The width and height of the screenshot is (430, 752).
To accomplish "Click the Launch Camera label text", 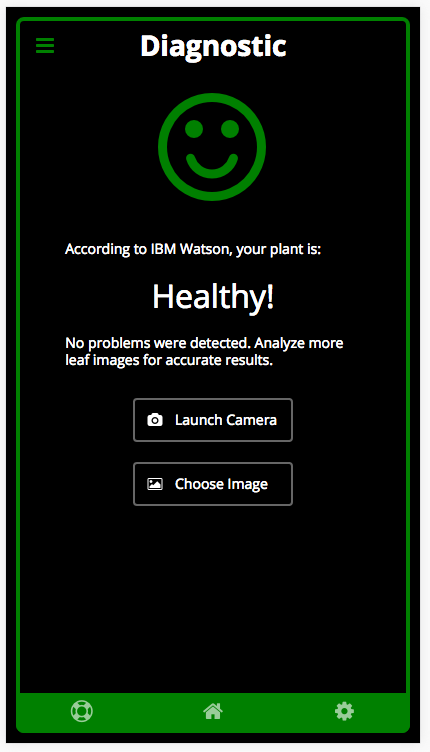I will point(226,420).
